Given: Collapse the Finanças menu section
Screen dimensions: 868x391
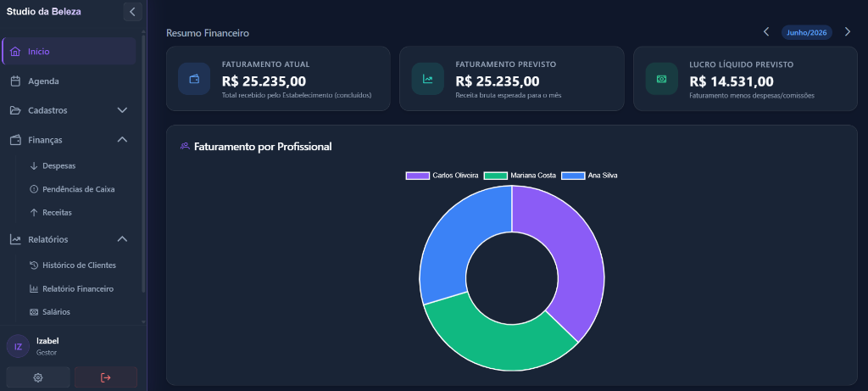Looking at the screenshot, I should pos(70,140).
